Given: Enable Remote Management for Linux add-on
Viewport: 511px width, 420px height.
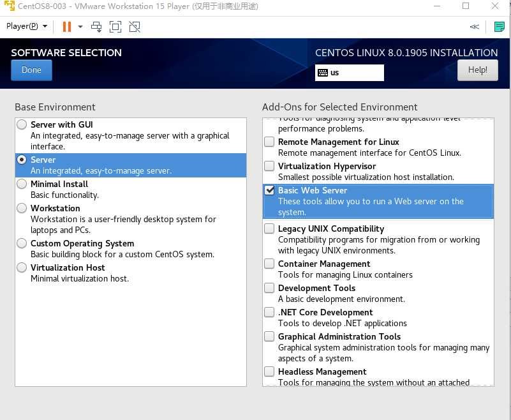Looking at the screenshot, I should click(269, 142).
